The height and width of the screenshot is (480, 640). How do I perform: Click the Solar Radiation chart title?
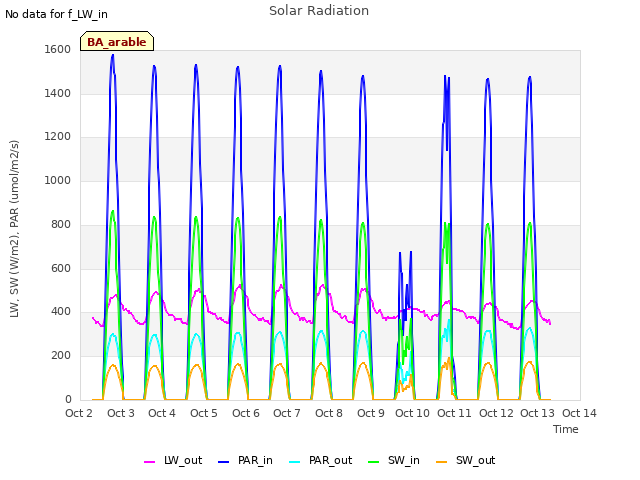(x=319, y=11)
